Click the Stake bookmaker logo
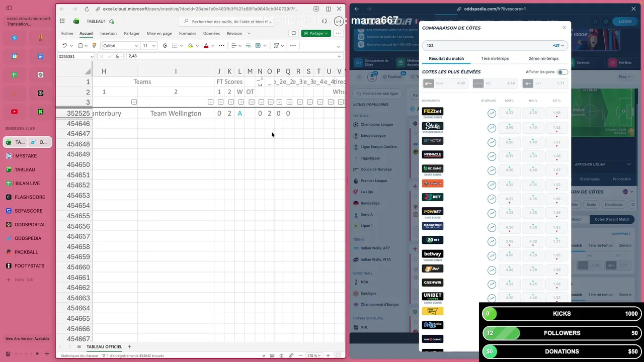This screenshot has height=362, width=644. (433, 126)
